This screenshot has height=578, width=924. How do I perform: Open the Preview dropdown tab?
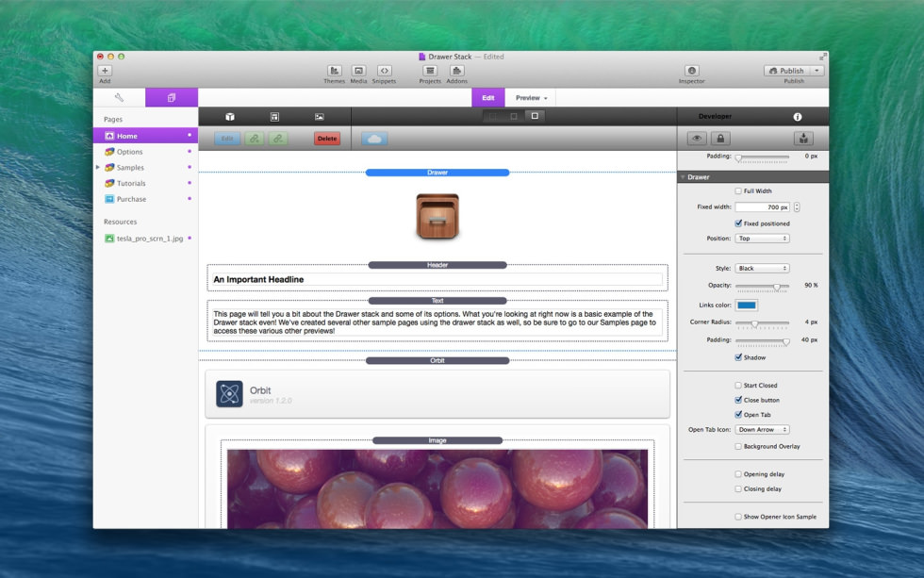click(531, 98)
